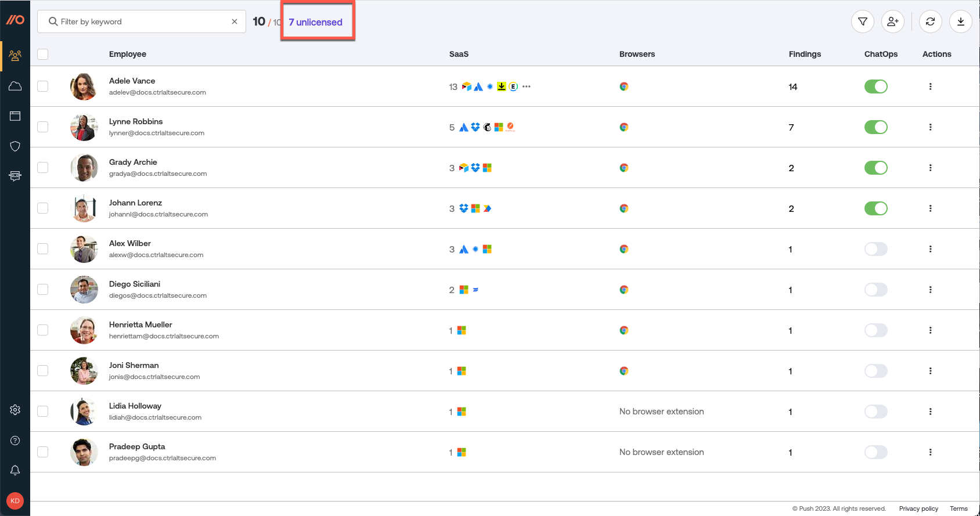
Task: Click Chrome browser icon for Joni Sherman
Action: (624, 371)
